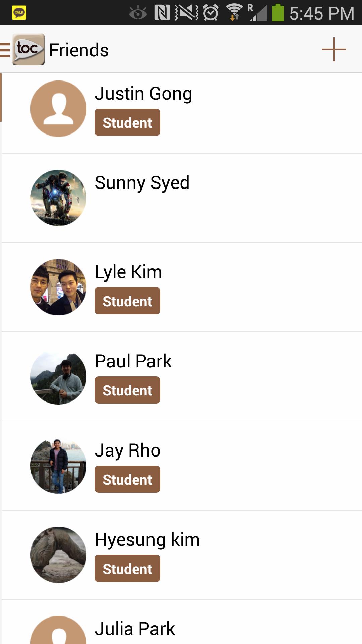Tap the Friends screen title
The height and width of the screenshot is (644, 362).
79,50
